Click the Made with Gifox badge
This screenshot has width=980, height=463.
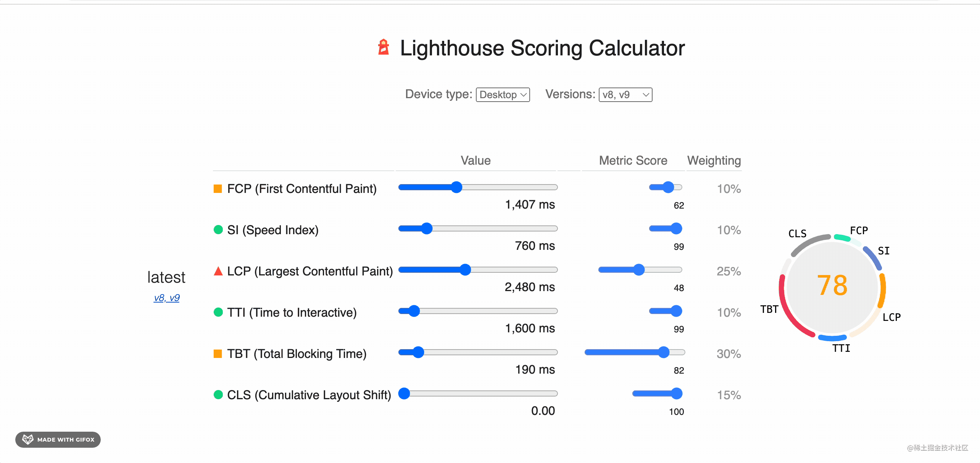(x=58, y=439)
